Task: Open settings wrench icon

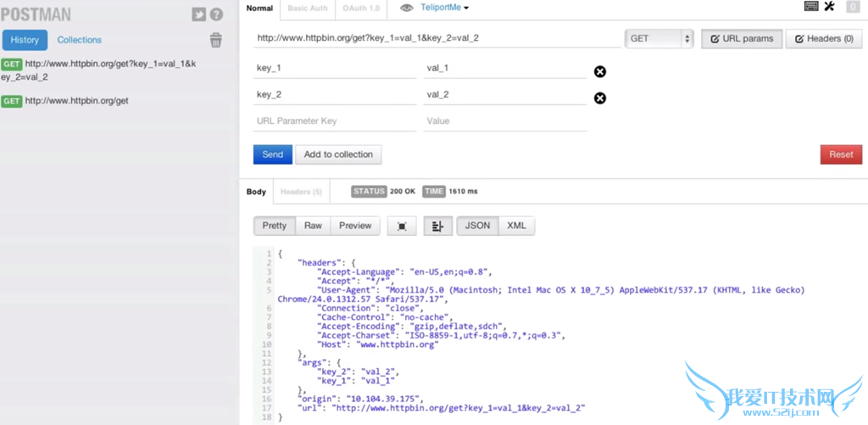Action: point(830,7)
